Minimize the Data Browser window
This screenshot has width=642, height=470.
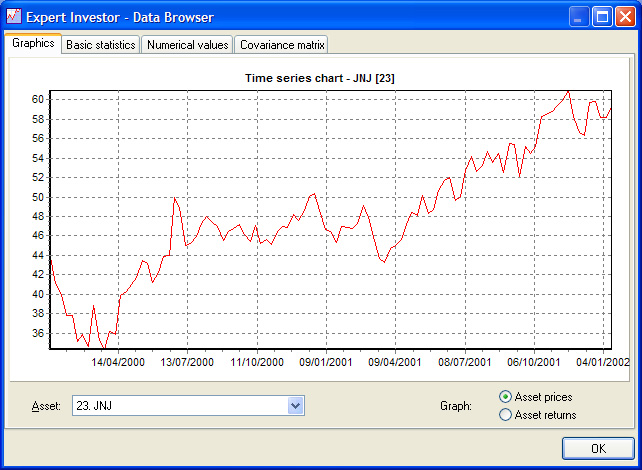coord(580,17)
